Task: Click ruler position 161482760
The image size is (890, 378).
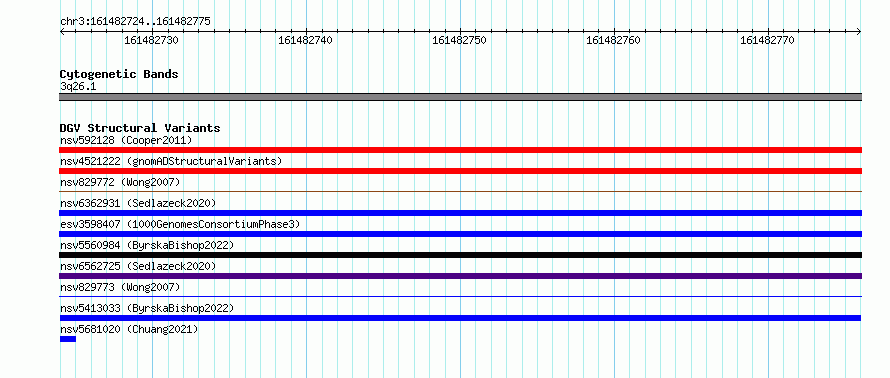Action: [x=613, y=40]
